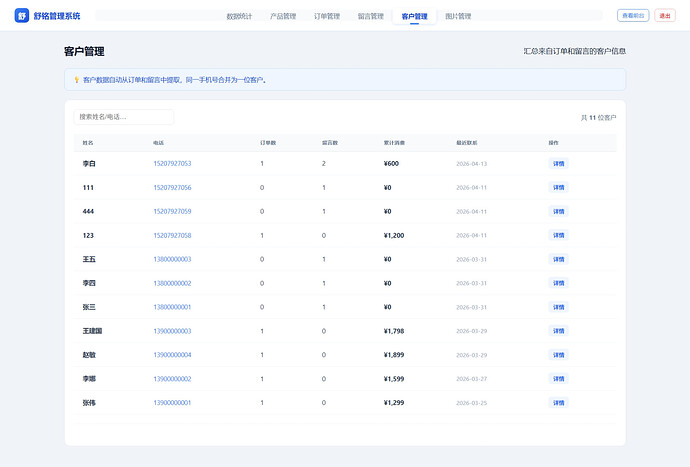Show 详情 for customer 王建国
690x467 pixels.
(x=558, y=331)
